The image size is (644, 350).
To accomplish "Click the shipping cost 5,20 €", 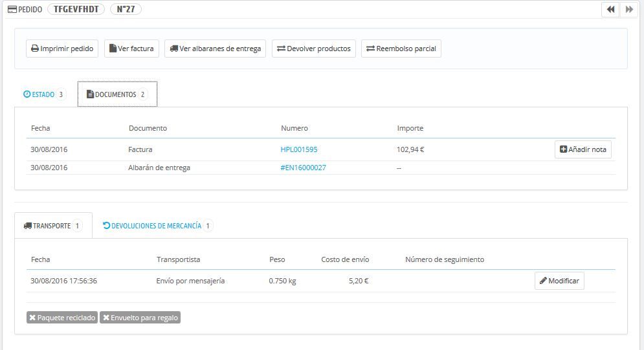I will (x=359, y=281).
